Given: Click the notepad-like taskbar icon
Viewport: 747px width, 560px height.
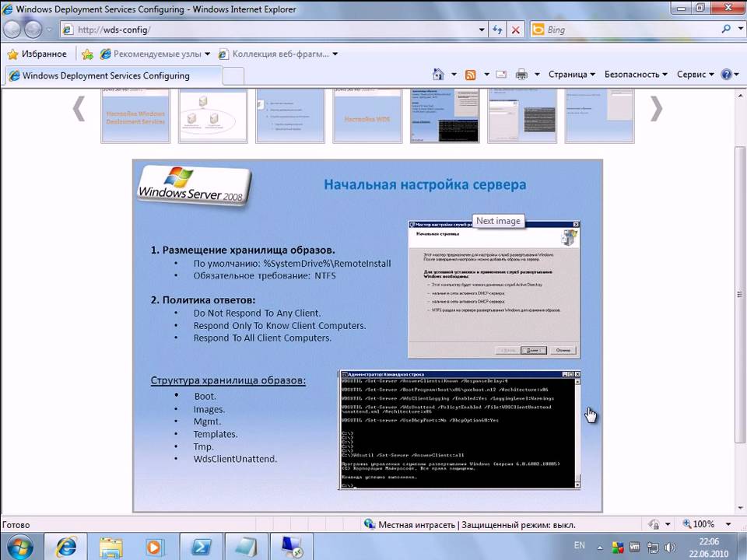Looking at the screenshot, I should (x=247, y=547).
